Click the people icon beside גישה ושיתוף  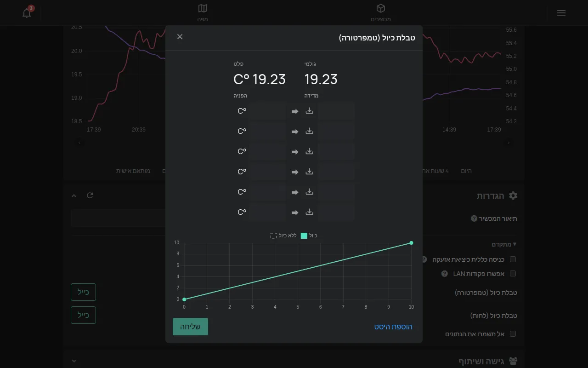click(x=513, y=361)
